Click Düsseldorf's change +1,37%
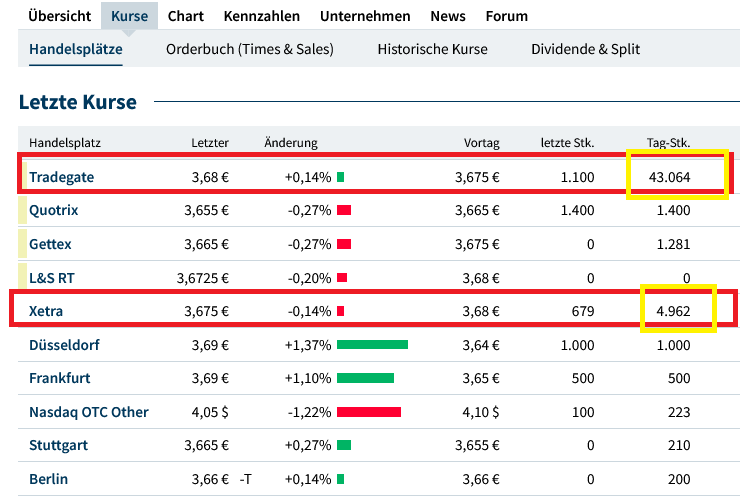 click(308, 345)
